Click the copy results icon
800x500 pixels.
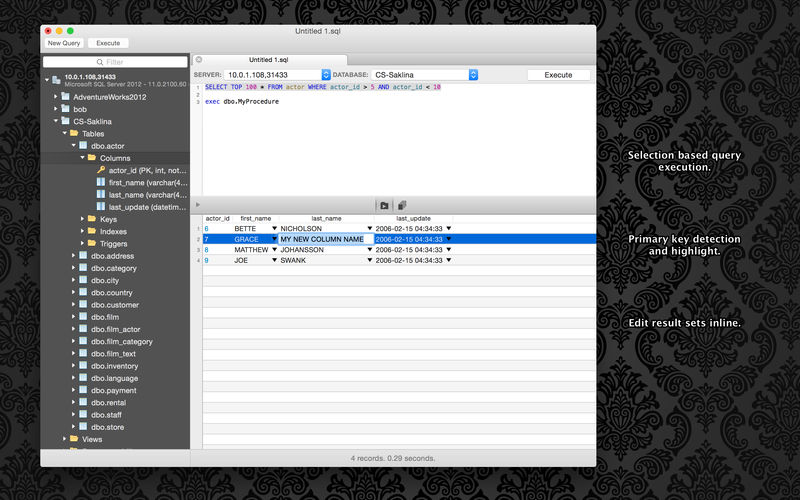[x=401, y=205]
